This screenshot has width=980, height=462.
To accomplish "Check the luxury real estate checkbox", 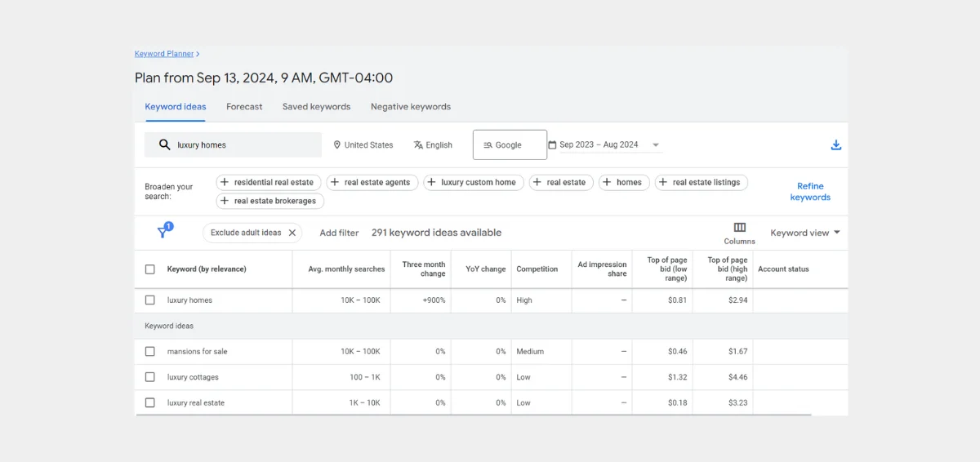I will 149,402.
